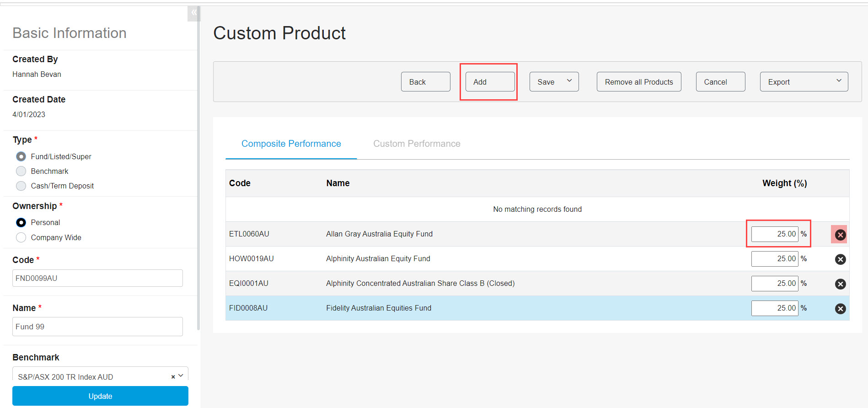868x408 pixels.
Task: Cancel the custom product changes
Action: [720, 81]
